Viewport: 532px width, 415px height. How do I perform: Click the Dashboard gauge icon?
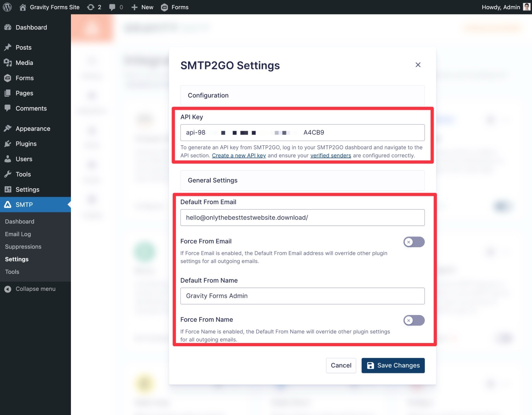click(7, 27)
